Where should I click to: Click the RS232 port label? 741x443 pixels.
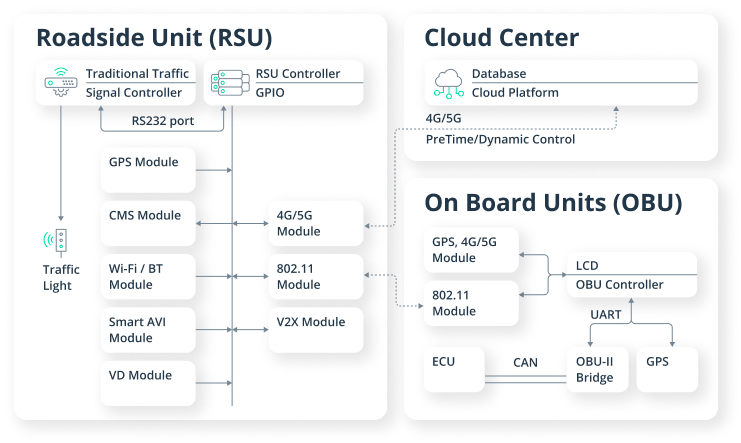click(163, 122)
